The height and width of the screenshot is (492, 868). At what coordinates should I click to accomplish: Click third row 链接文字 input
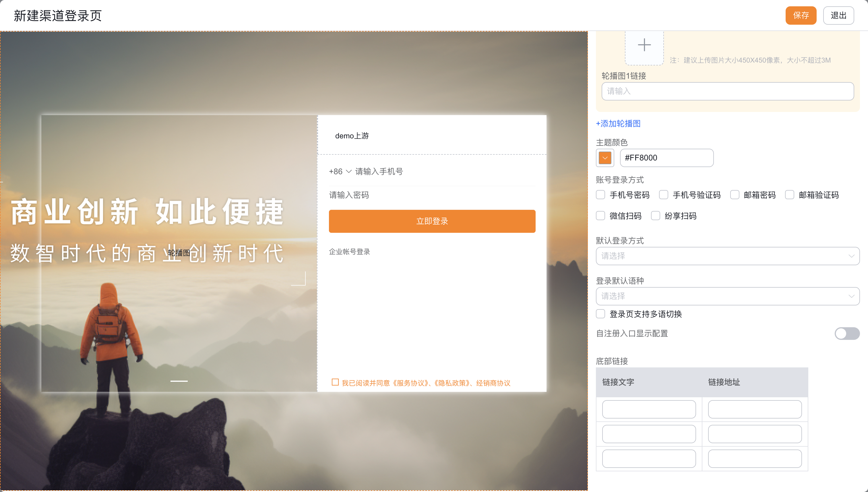[x=649, y=458]
